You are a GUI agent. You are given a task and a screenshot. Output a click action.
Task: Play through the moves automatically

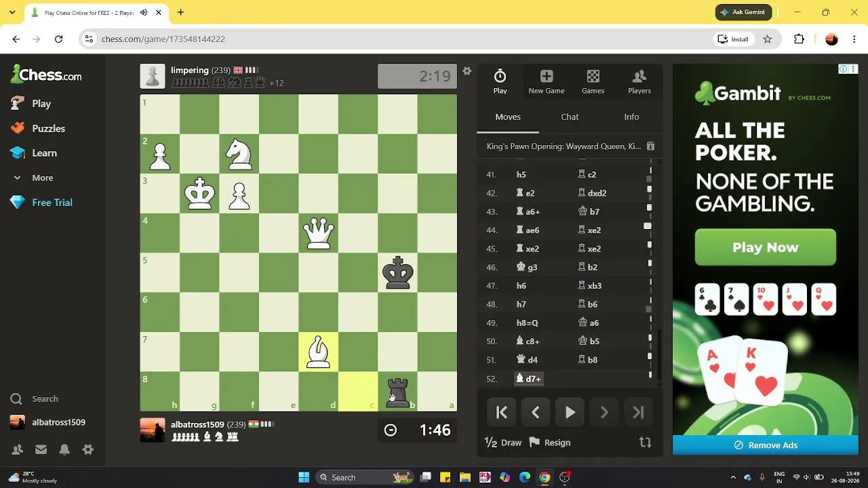570,412
